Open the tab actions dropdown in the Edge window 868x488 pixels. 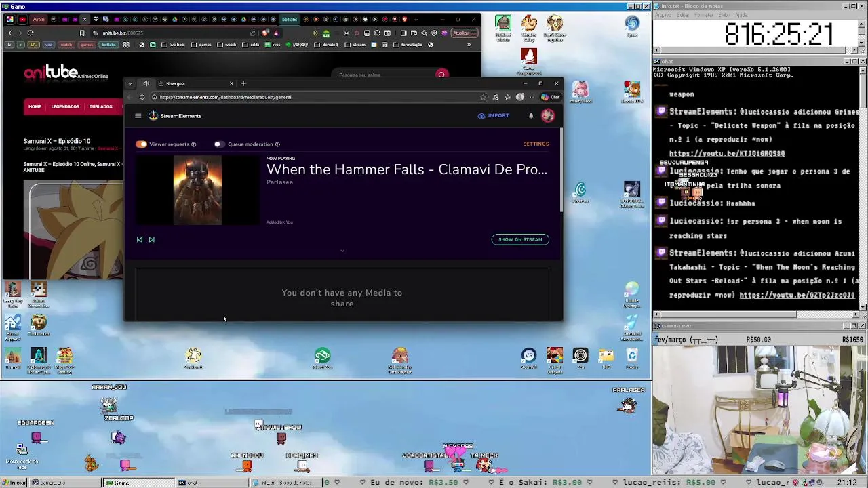(x=130, y=83)
